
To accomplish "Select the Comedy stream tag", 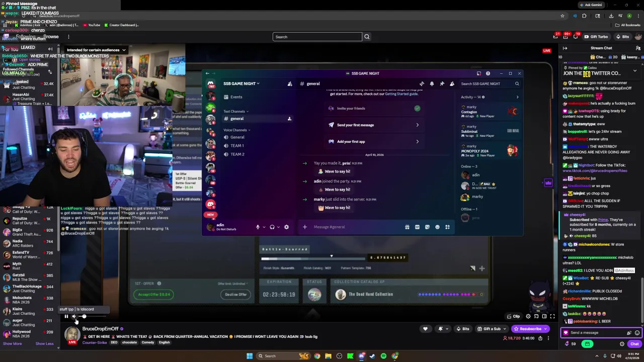I will tap(148, 342).
